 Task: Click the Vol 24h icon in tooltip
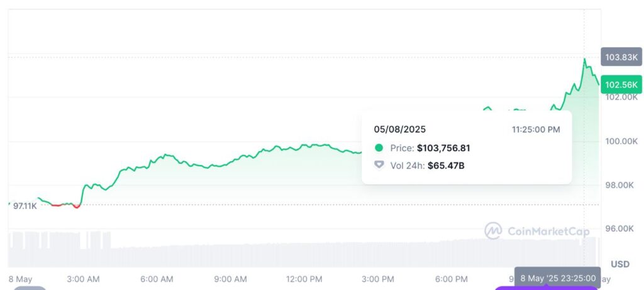(379, 165)
